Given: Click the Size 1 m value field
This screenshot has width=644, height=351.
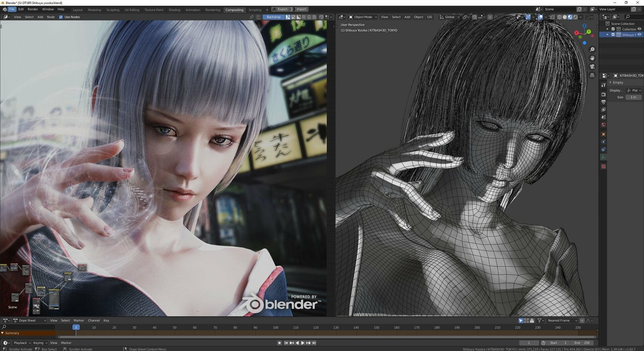Looking at the screenshot, I should coord(633,97).
